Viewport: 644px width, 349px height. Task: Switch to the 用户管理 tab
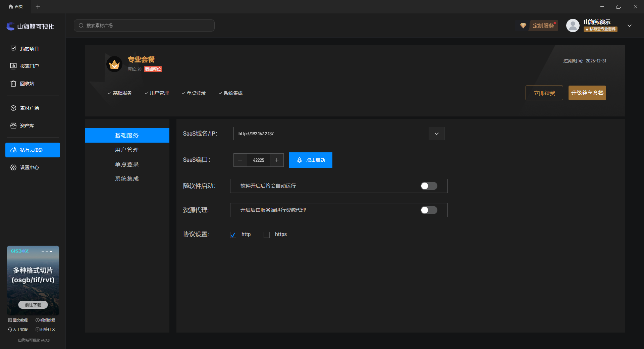tap(127, 150)
